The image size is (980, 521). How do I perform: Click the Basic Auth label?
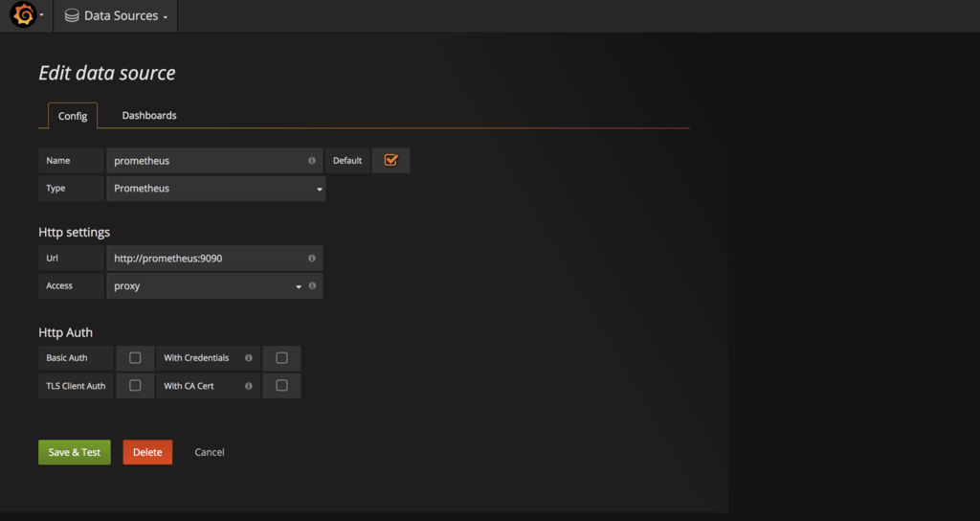point(67,358)
